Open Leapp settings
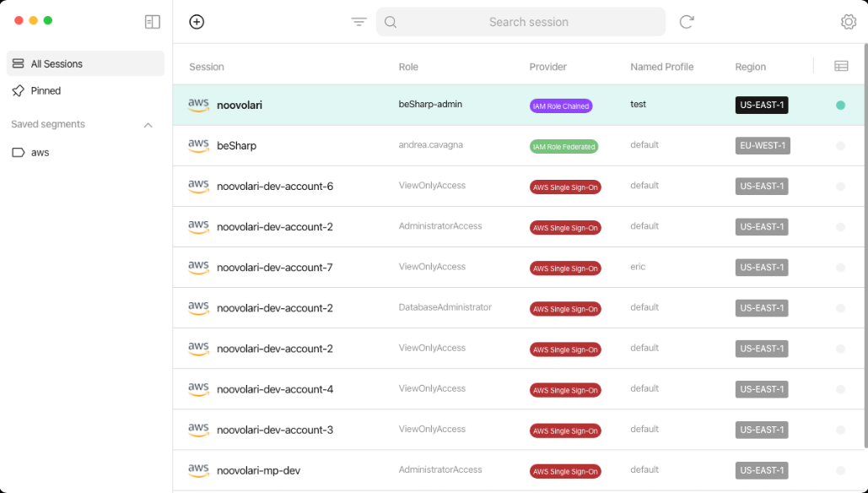 pyautogui.click(x=848, y=21)
